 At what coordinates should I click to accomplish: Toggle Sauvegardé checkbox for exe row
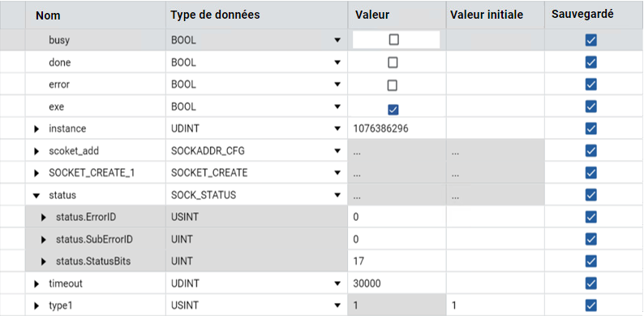pyautogui.click(x=591, y=106)
